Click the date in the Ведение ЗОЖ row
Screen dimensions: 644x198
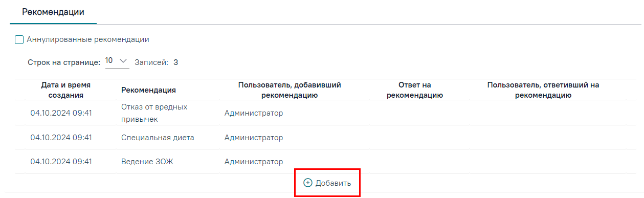[61, 162]
